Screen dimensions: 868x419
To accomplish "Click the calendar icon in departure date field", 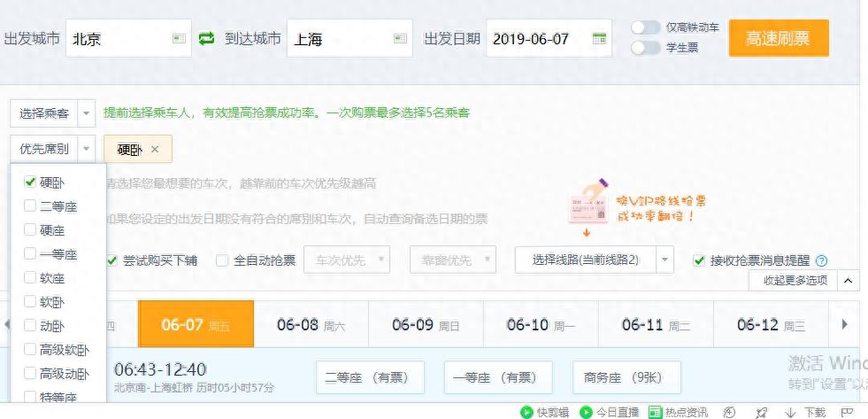I will point(599,38).
